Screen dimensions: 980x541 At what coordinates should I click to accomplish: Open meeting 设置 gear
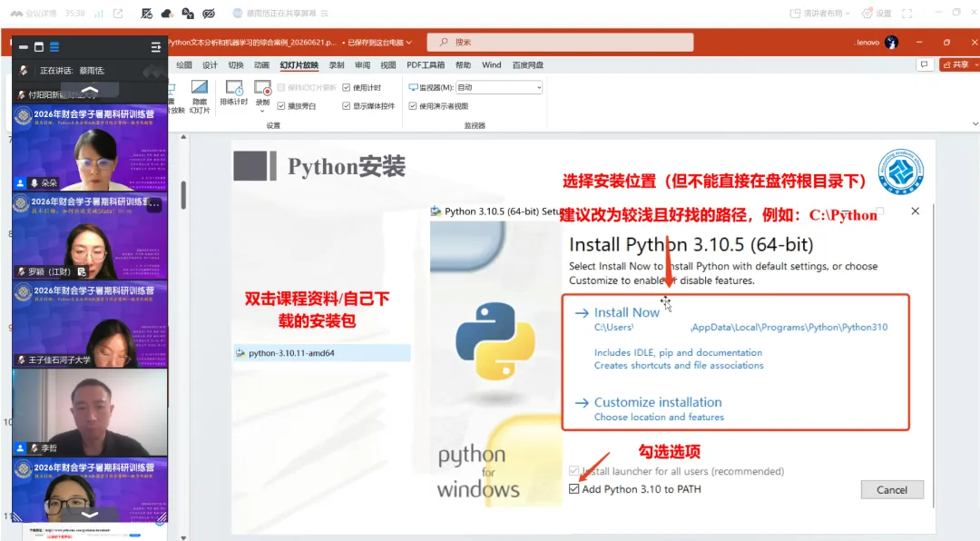pos(877,13)
